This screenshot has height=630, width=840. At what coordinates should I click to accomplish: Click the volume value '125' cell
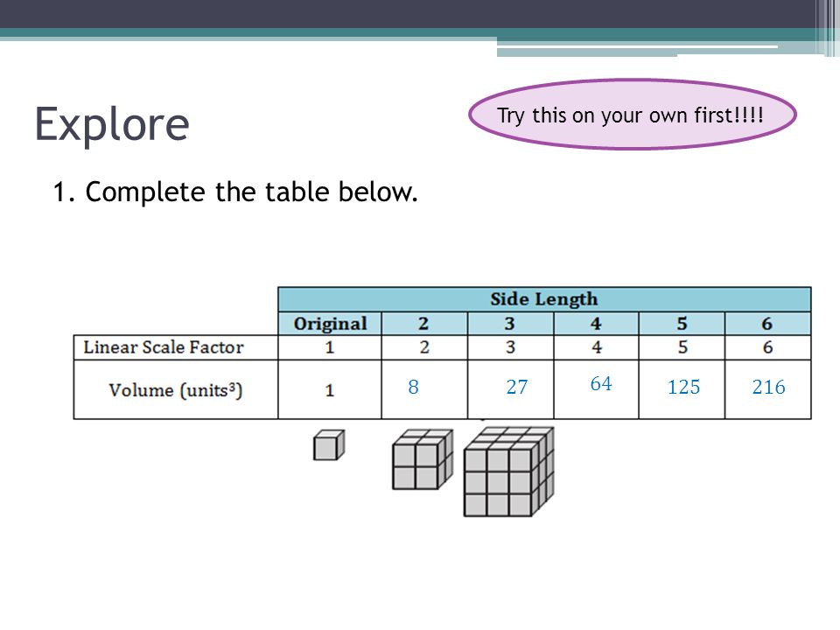click(682, 389)
